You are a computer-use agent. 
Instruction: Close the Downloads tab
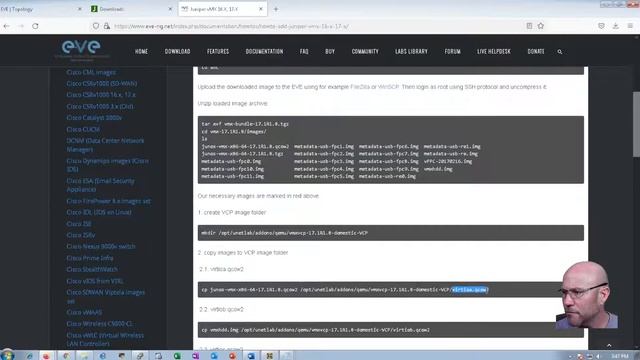170,9
